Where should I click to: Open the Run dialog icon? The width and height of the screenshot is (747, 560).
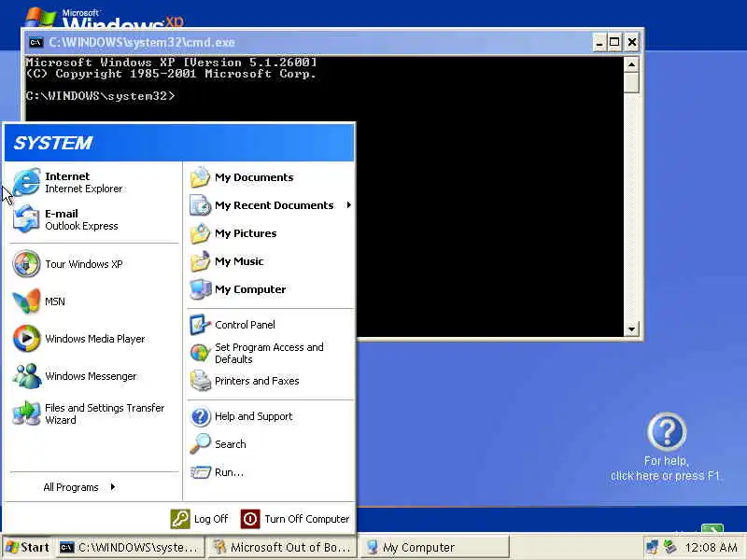200,472
